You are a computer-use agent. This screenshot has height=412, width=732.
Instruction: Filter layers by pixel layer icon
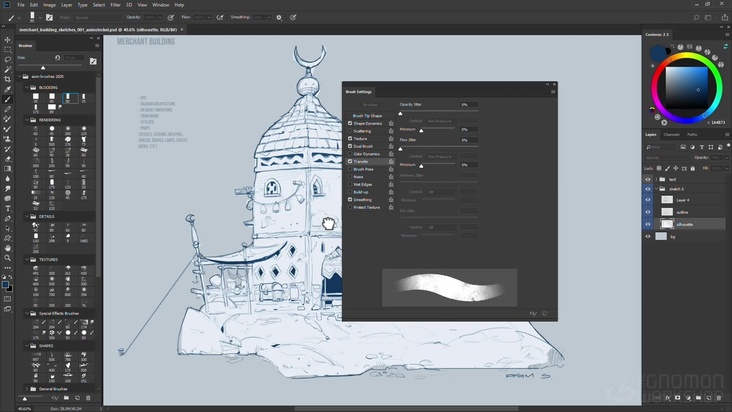683,147
